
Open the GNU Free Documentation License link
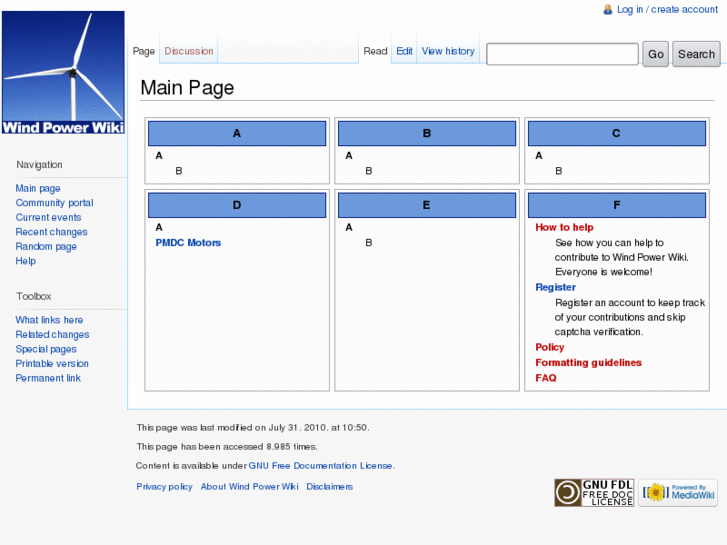point(320,466)
